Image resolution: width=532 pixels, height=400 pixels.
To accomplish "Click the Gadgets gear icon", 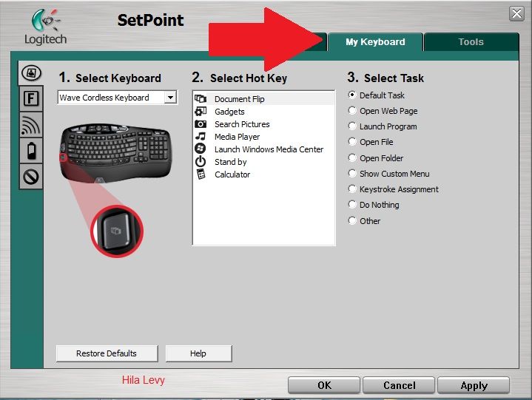I will 201,111.
